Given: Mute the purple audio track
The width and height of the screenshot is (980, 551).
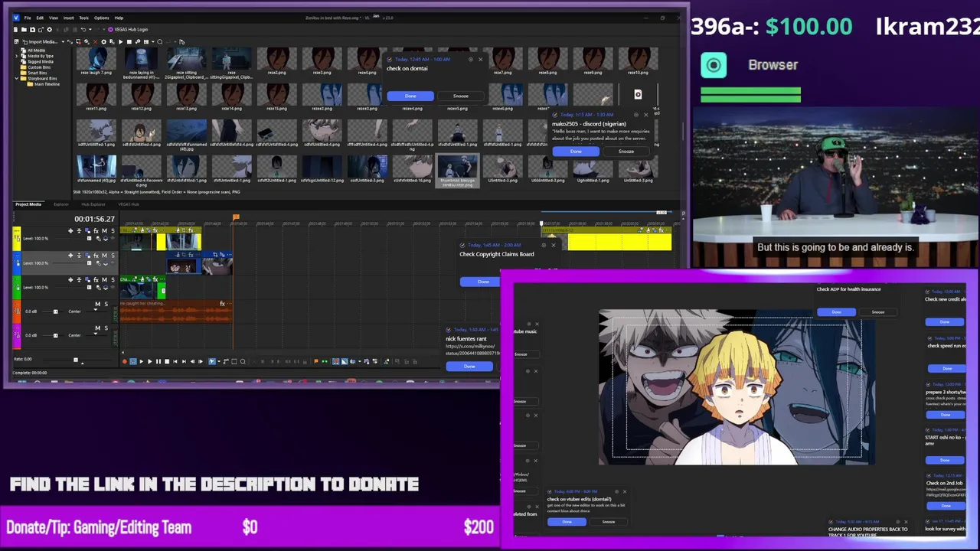Looking at the screenshot, I should tap(98, 328).
